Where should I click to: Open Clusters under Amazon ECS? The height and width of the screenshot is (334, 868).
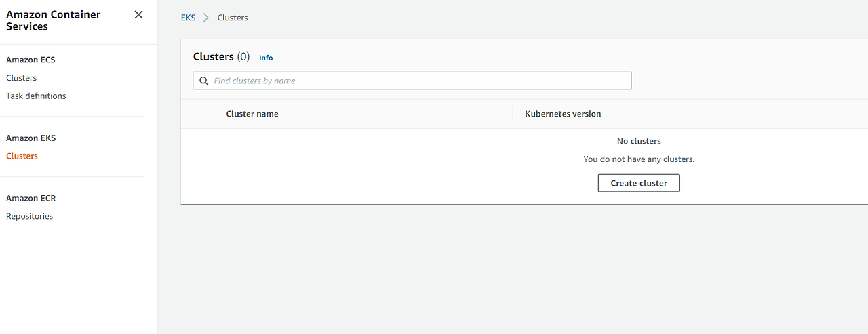(x=21, y=78)
